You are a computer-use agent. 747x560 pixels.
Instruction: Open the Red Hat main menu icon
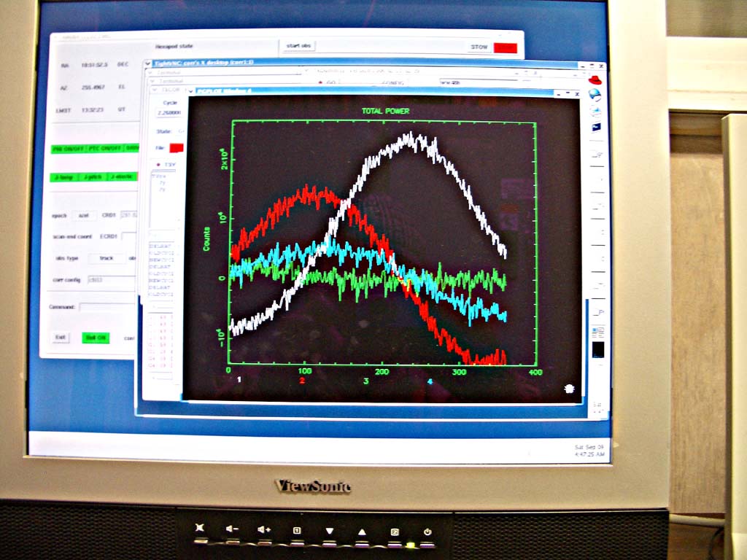click(595, 79)
